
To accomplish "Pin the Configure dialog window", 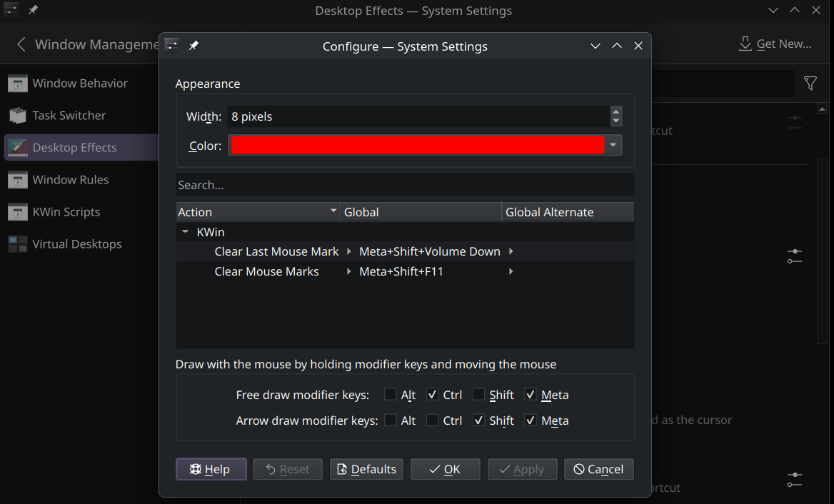I will (x=194, y=46).
